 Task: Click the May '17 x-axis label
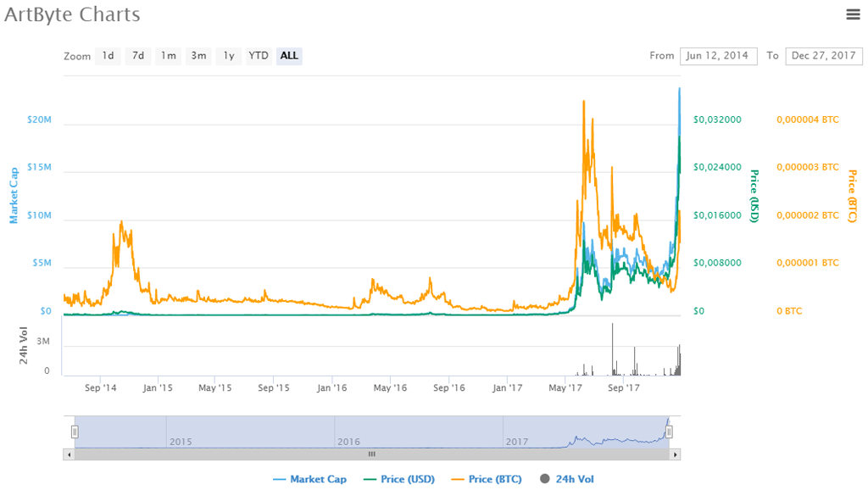tap(565, 388)
